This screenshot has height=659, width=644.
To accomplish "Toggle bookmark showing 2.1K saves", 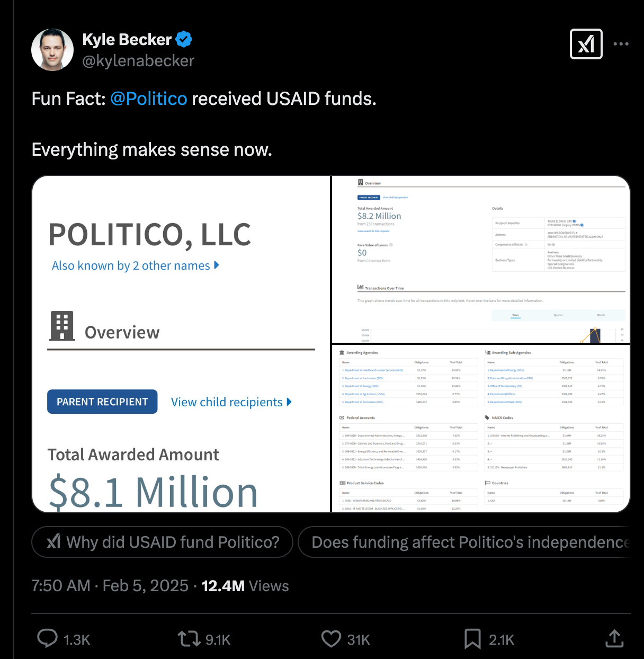I will pyautogui.click(x=472, y=639).
